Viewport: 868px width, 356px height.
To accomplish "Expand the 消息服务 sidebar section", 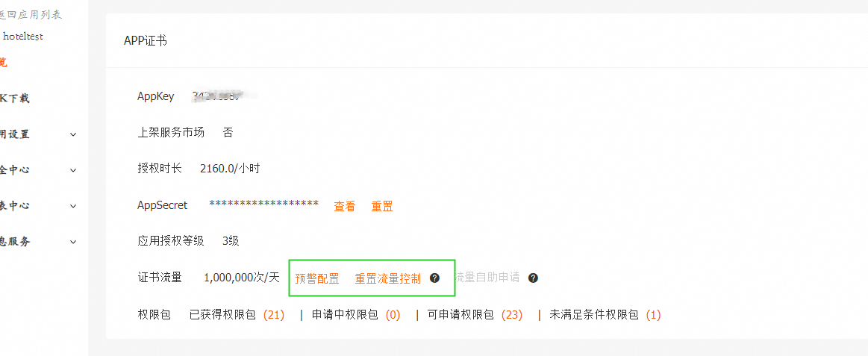I will pos(37,242).
